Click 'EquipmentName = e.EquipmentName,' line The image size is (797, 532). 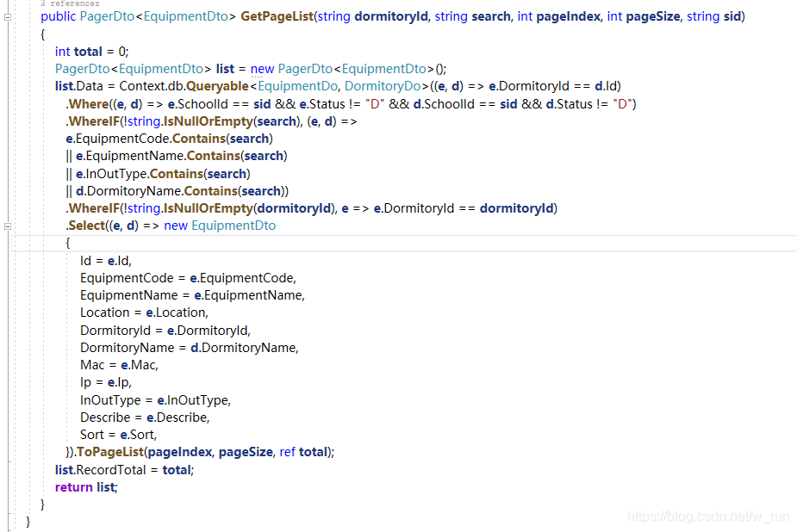point(192,295)
